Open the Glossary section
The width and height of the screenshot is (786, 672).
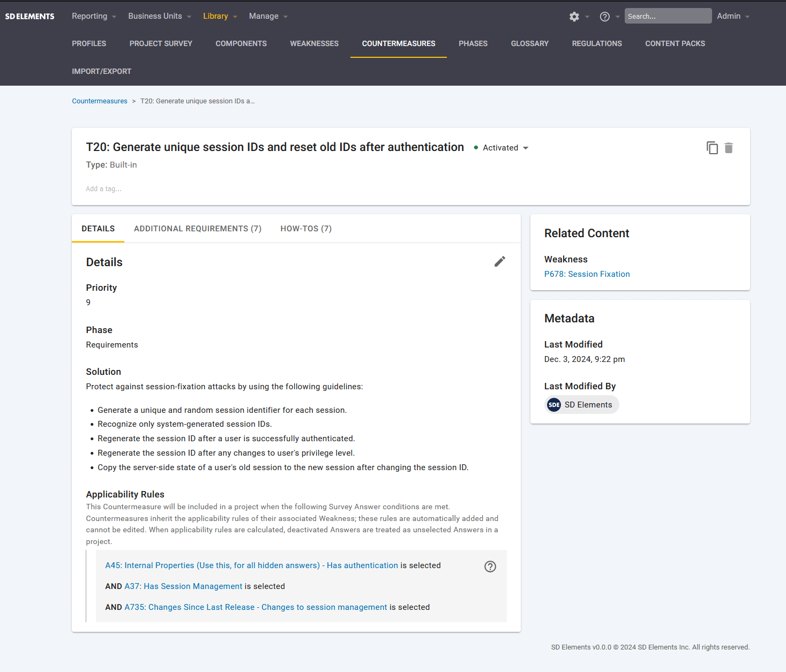click(530, 43)
